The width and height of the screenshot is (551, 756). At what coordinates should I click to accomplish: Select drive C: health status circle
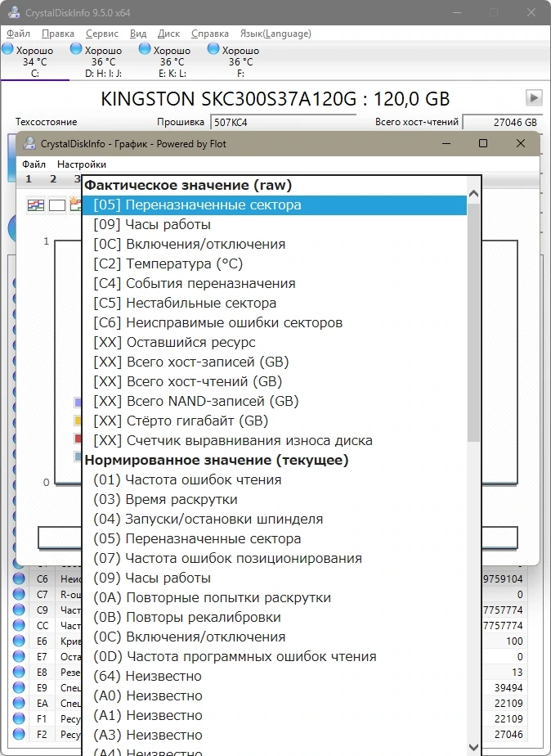pos(7,49)
